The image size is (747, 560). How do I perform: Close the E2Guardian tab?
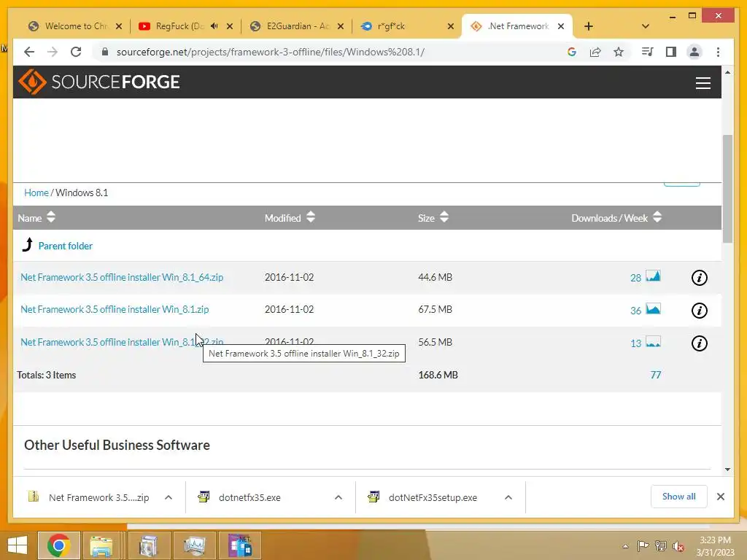341,26
